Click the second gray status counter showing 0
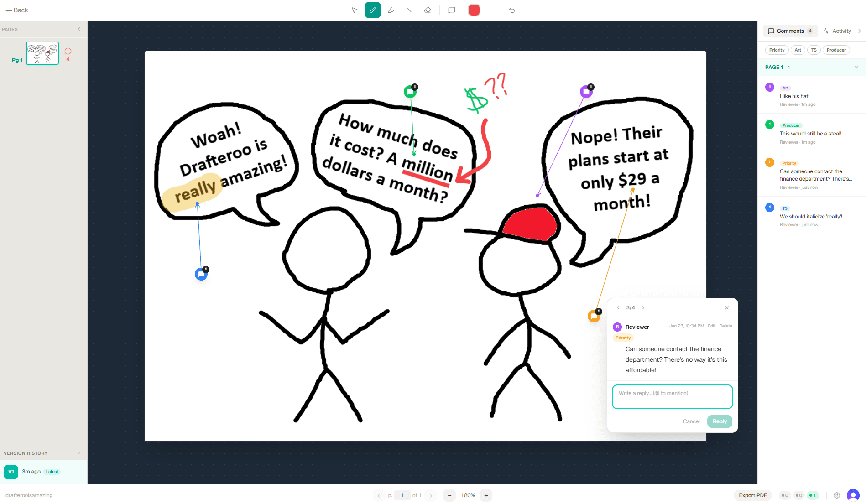The height and width of the screenshot is (504, 866). click(x=798, y=495)
